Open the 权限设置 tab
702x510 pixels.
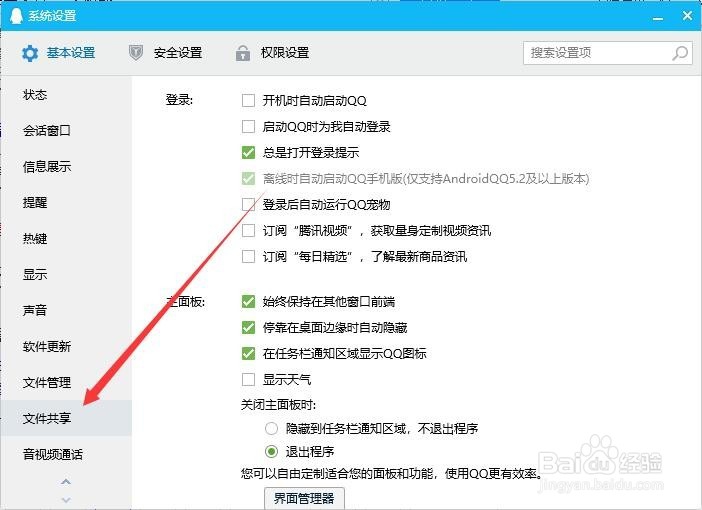[272, 53]
